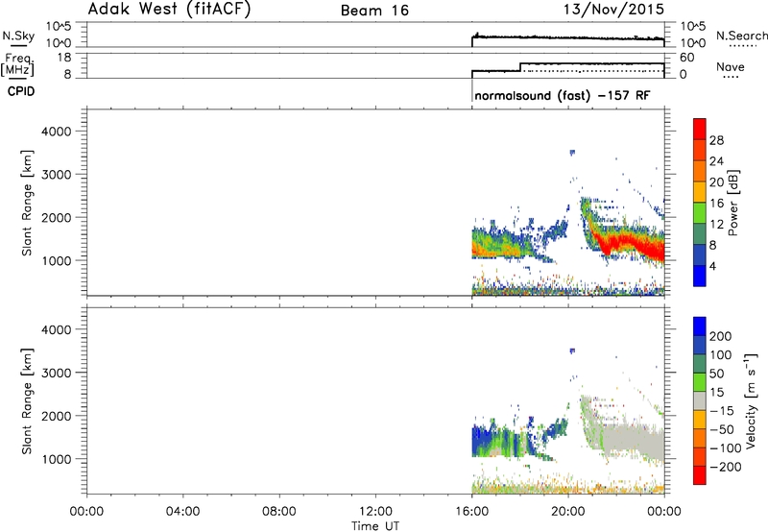
Task: Click the 'Beam 16' label
Action: 374,11
